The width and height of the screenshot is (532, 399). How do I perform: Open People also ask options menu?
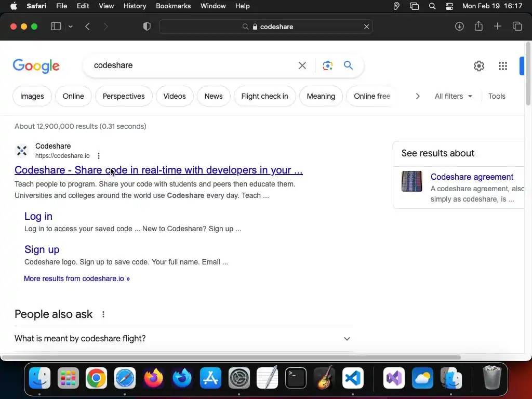(x=103, y=314)
